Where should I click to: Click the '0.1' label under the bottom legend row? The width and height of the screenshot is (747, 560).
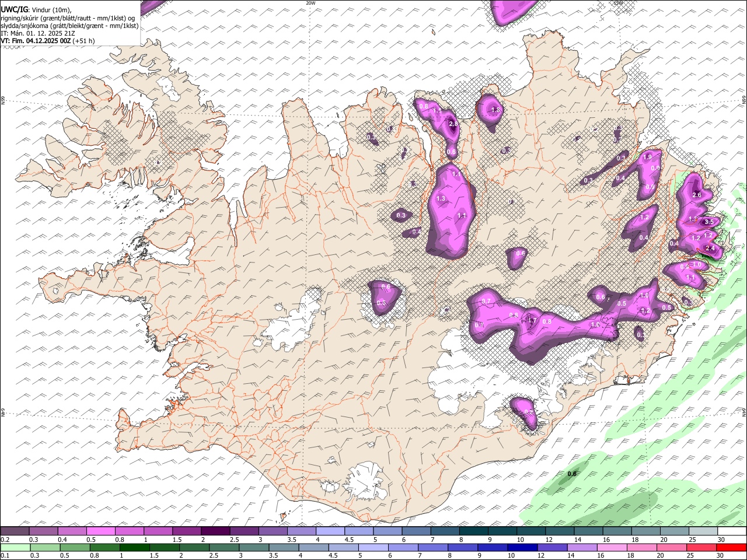click(x=5, y=555)
